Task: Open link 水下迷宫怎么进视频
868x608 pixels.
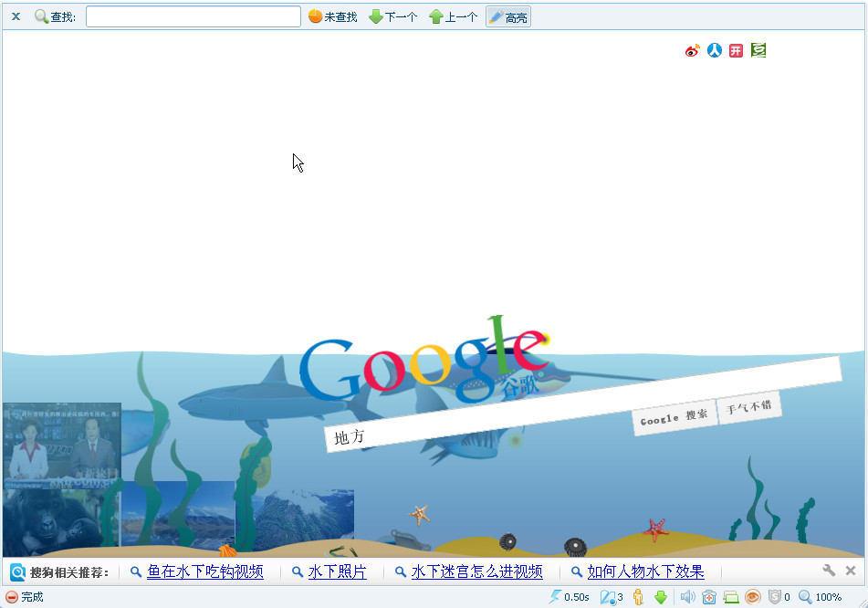Action: click(x=476, y=572)
